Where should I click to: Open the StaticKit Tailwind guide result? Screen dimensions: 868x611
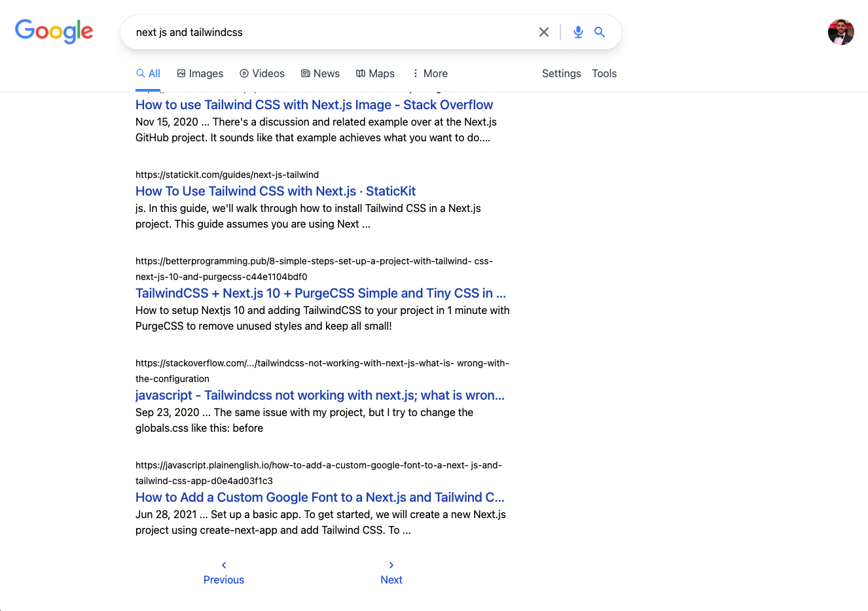tap(276, 191)
